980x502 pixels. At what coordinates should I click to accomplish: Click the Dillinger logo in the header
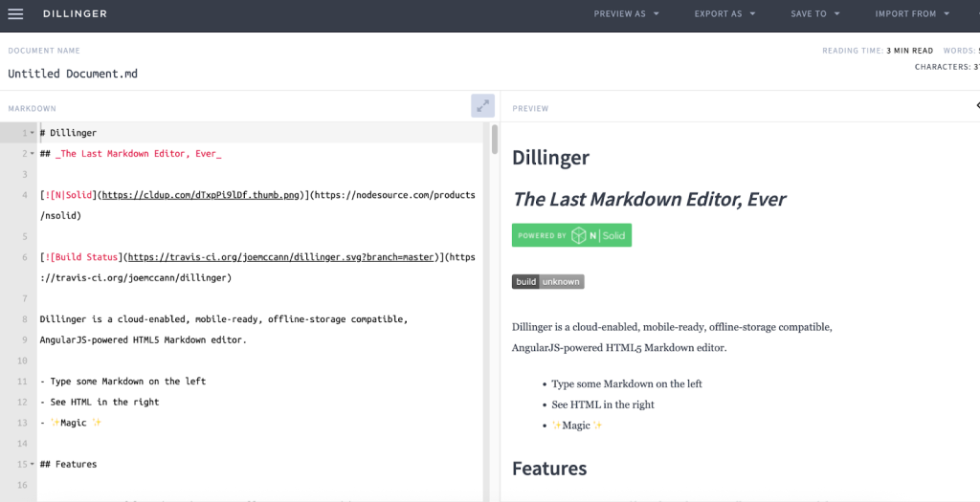point(75,14)
